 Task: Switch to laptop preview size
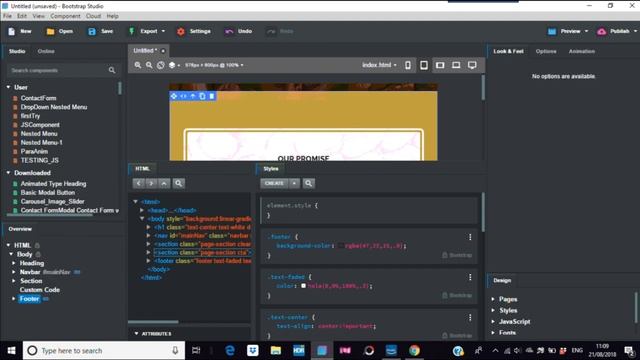[x=456, y=65]
